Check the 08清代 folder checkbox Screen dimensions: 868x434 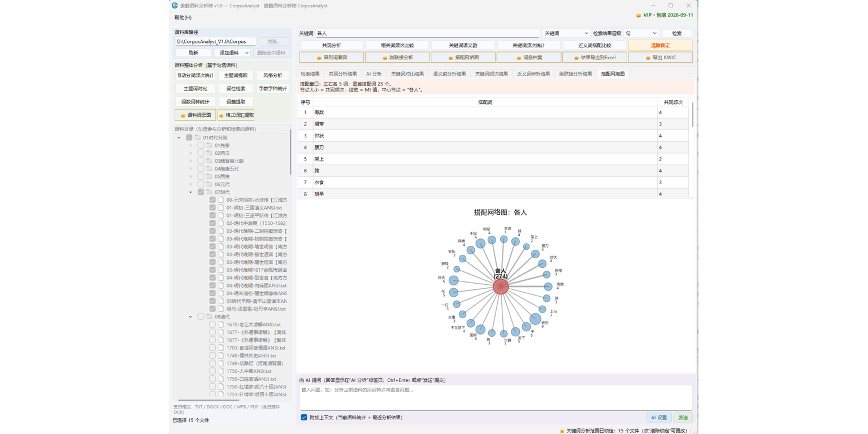(201, 317)
